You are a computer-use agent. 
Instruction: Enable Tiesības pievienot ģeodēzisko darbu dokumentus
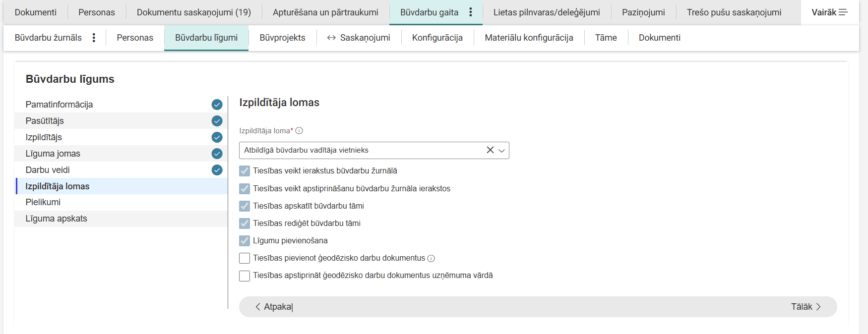pos(245,258)
